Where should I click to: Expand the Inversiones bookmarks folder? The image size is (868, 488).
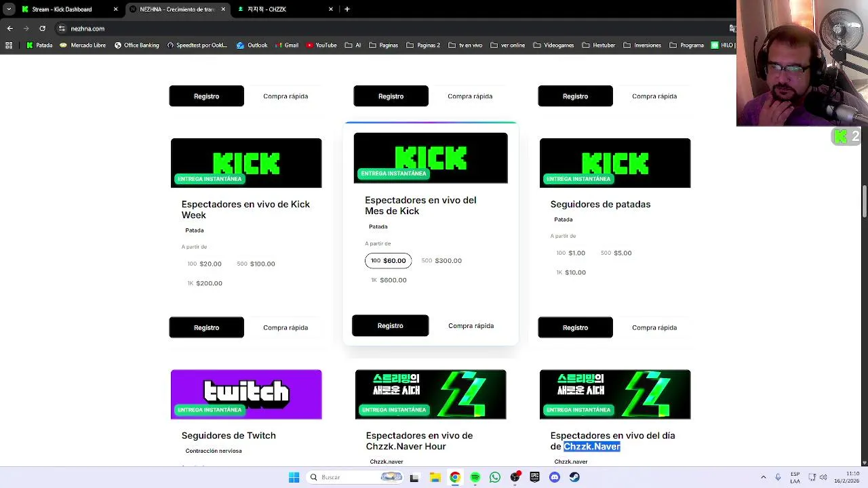642,45
